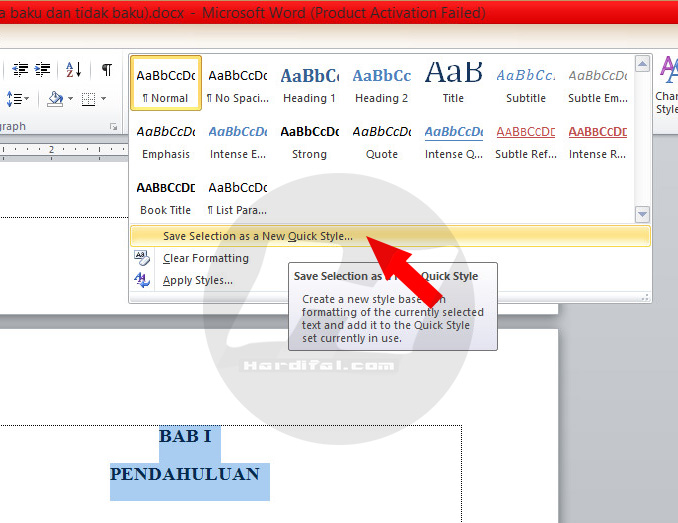This screenshot has height=523, width=678.
Task: Apply the Quote style
Action: point(381,140)
